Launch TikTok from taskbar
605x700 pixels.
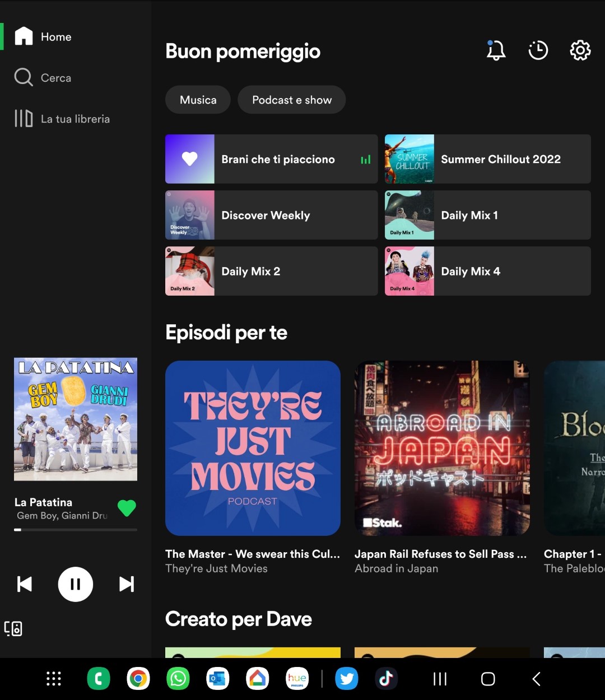[387, 679]
